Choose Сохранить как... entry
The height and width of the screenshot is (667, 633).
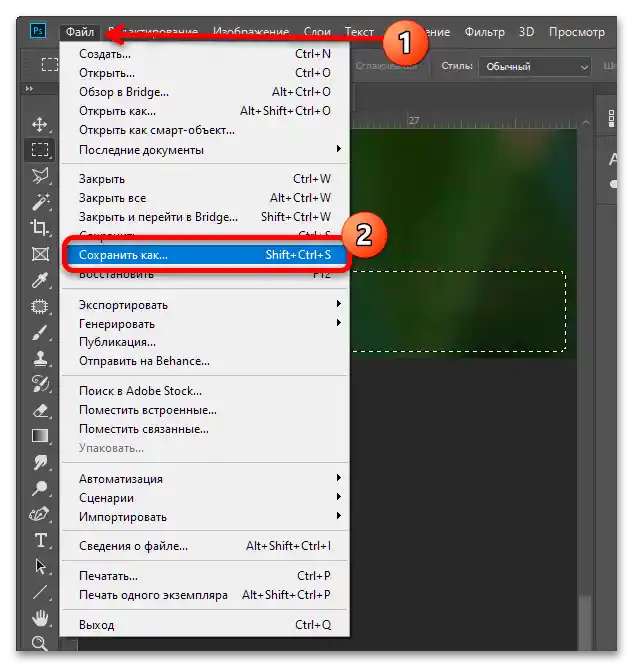[205, 255]
